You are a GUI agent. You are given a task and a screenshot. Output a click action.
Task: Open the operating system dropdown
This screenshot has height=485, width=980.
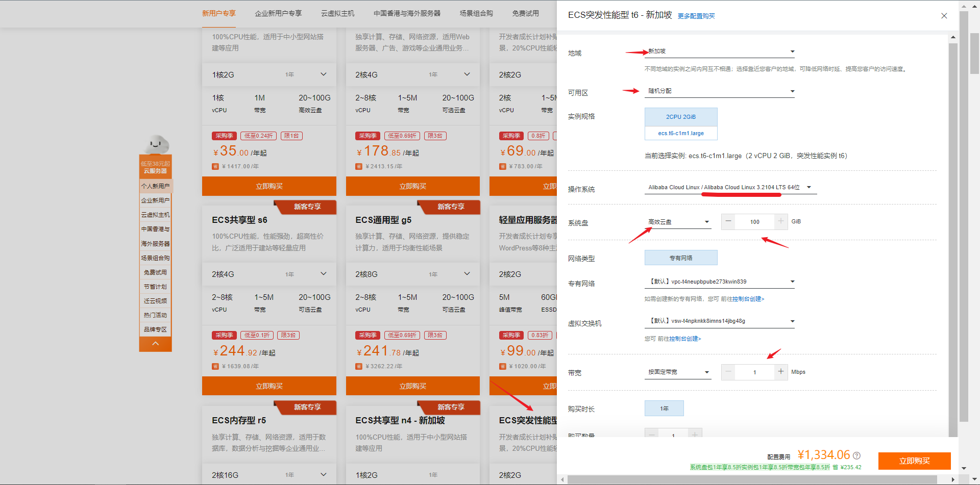(x=730, y=188)
